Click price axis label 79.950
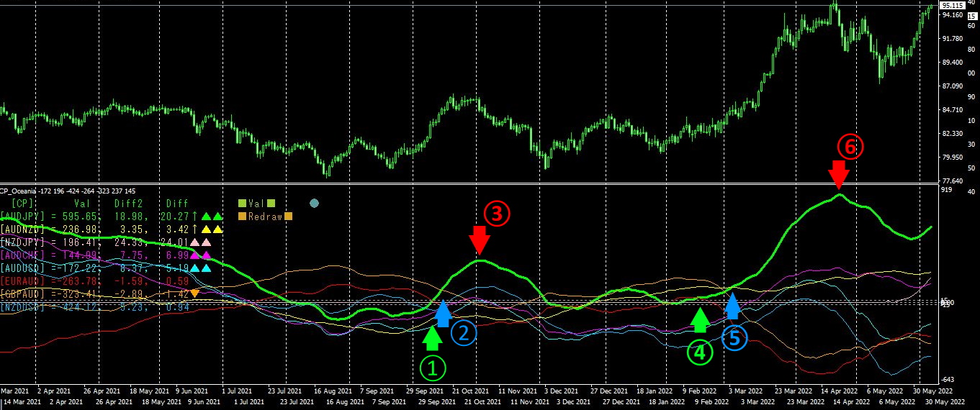Viewport: 980px width, 410px height. click(952, 158)
